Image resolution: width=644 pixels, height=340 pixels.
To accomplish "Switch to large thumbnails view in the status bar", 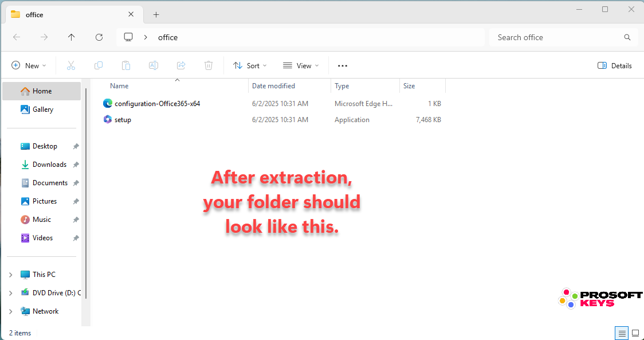I will point(635,333).
